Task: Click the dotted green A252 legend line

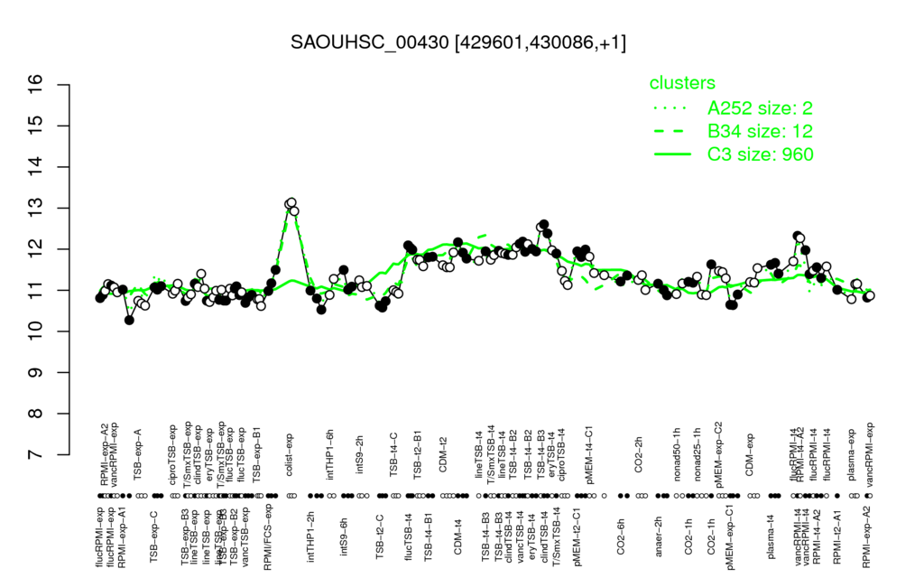Action: tap(671, 108)
